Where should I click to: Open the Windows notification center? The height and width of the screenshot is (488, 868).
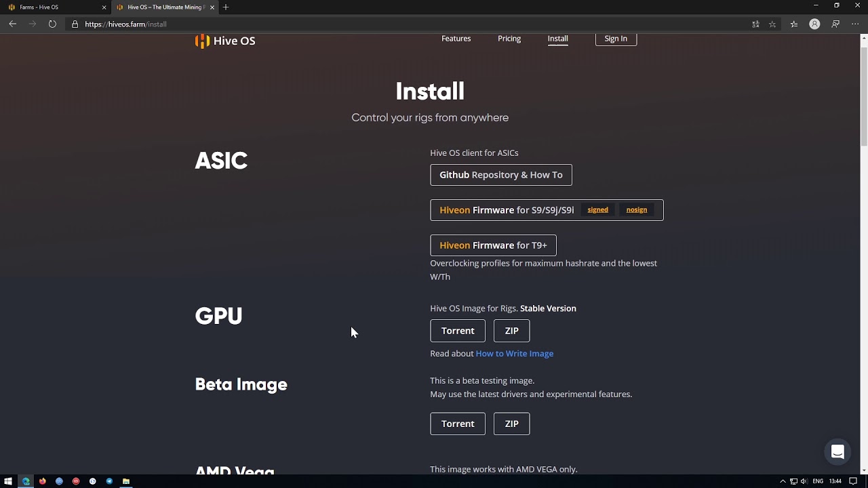pos(853,481)
